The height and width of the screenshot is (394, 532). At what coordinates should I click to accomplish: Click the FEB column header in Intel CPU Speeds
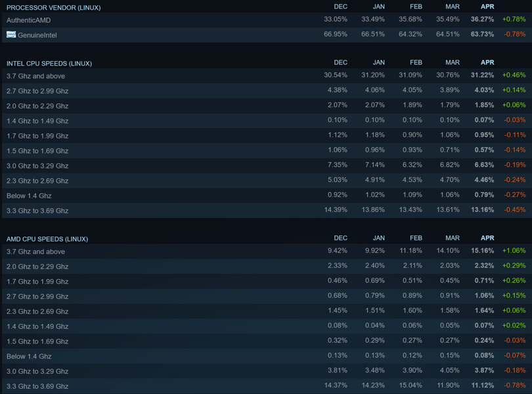click(x=415, y=62)
